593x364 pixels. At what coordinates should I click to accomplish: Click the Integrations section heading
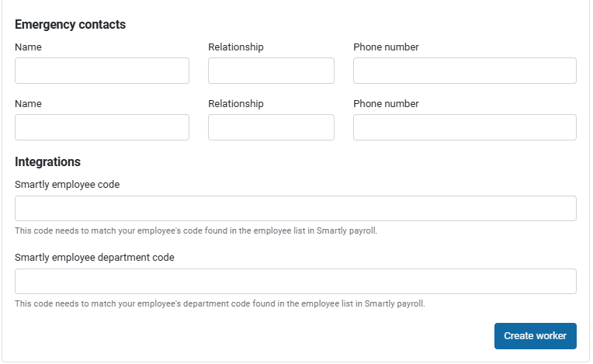coord(47,162)
